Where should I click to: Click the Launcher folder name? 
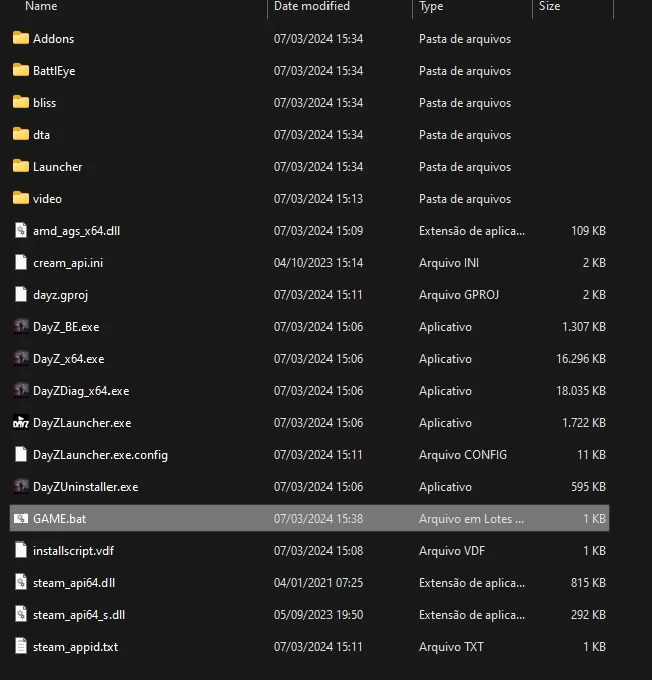[57, 167]
